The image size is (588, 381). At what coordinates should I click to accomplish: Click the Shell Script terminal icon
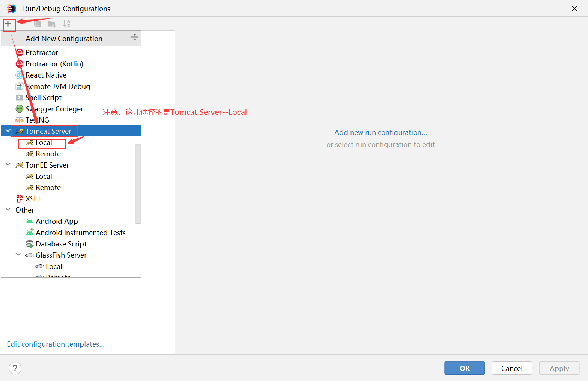tap(20, 97)
